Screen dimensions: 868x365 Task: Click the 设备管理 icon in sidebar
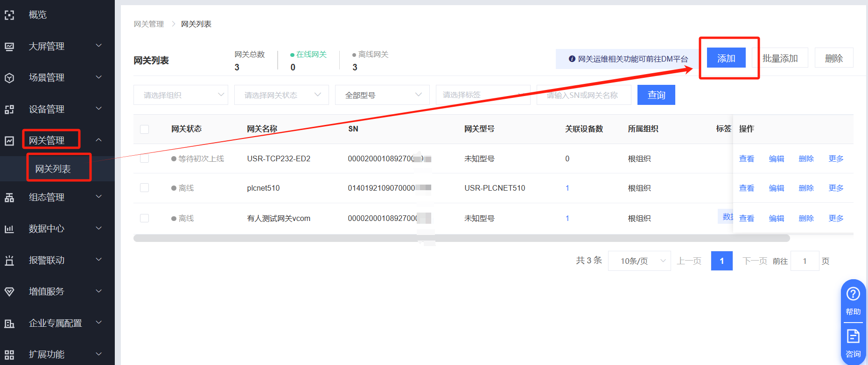(x=9, y=110)
